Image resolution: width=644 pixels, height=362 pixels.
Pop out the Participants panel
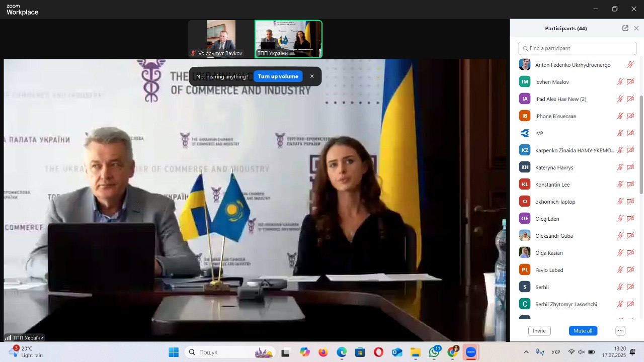pyautogui.click(x=625, y=28)
